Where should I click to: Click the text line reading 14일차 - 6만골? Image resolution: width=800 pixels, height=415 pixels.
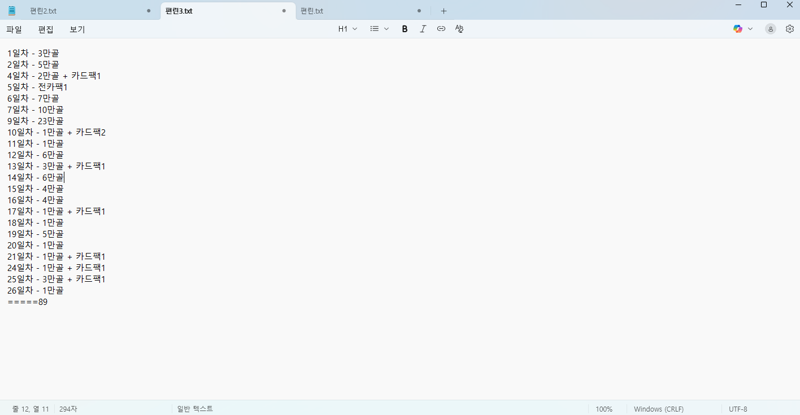35,177
